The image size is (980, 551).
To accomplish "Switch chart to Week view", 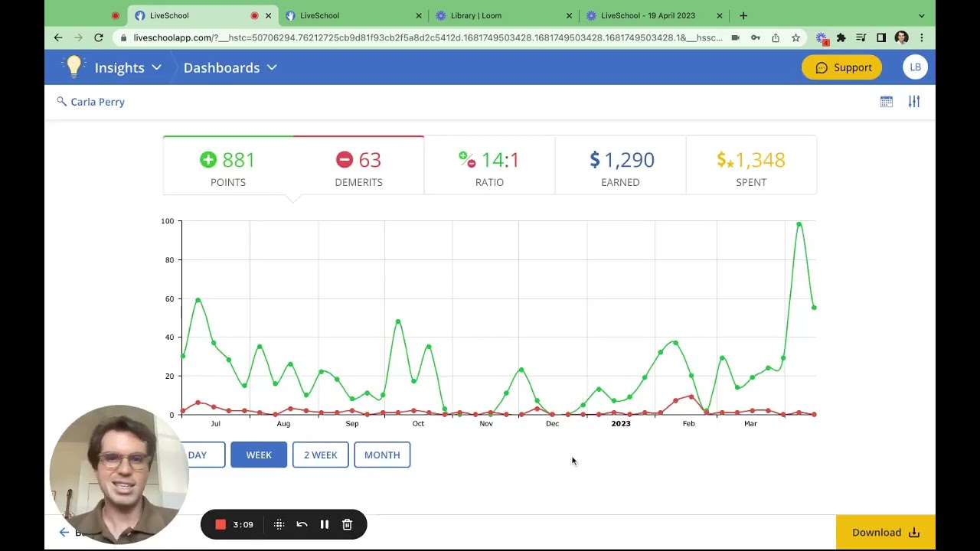I will point(259,455).
